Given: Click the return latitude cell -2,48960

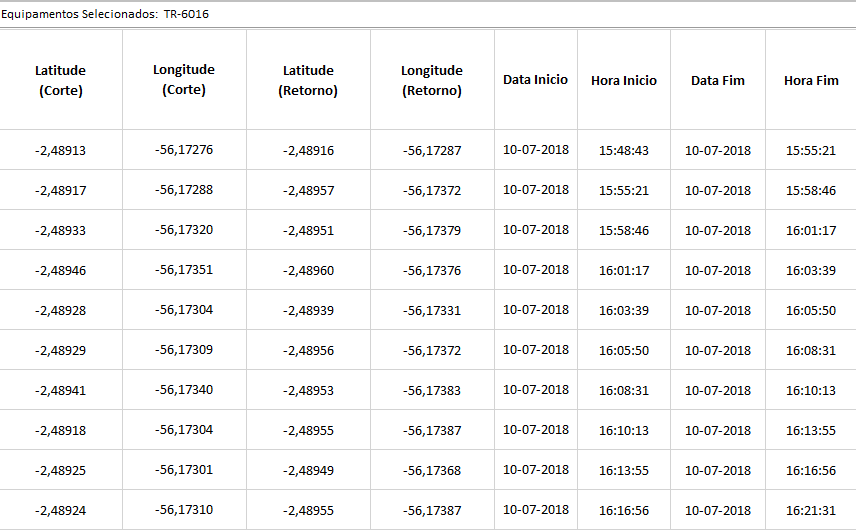Looking at the screenshot, I should click(308, 271).
